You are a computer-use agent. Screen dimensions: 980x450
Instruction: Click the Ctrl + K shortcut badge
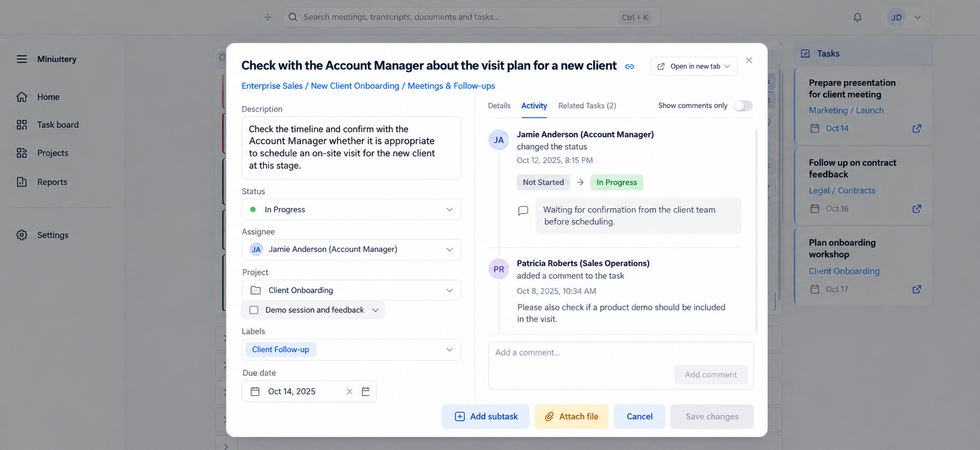coord(635,17)
